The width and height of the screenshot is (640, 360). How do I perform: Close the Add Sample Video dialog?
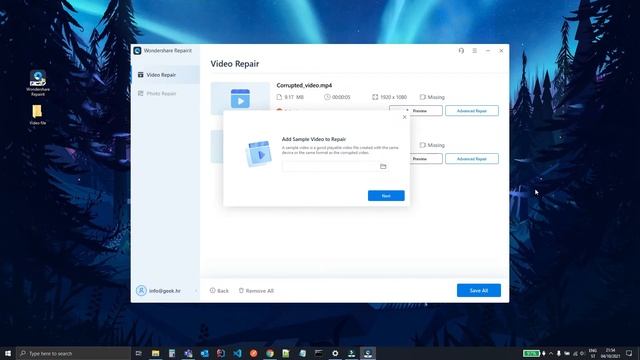pos(404,117)
